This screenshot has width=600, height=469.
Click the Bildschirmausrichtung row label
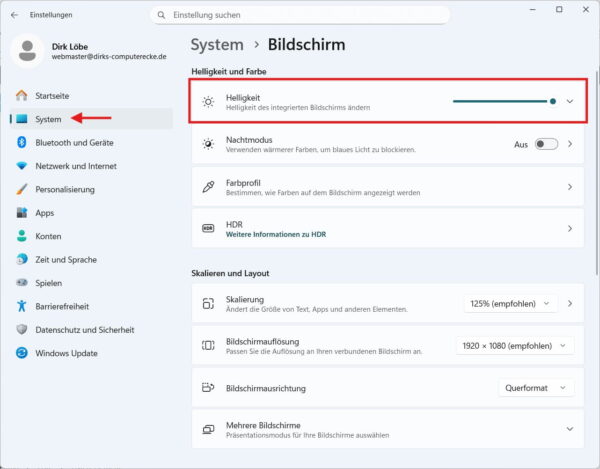(x=266, y=388)
